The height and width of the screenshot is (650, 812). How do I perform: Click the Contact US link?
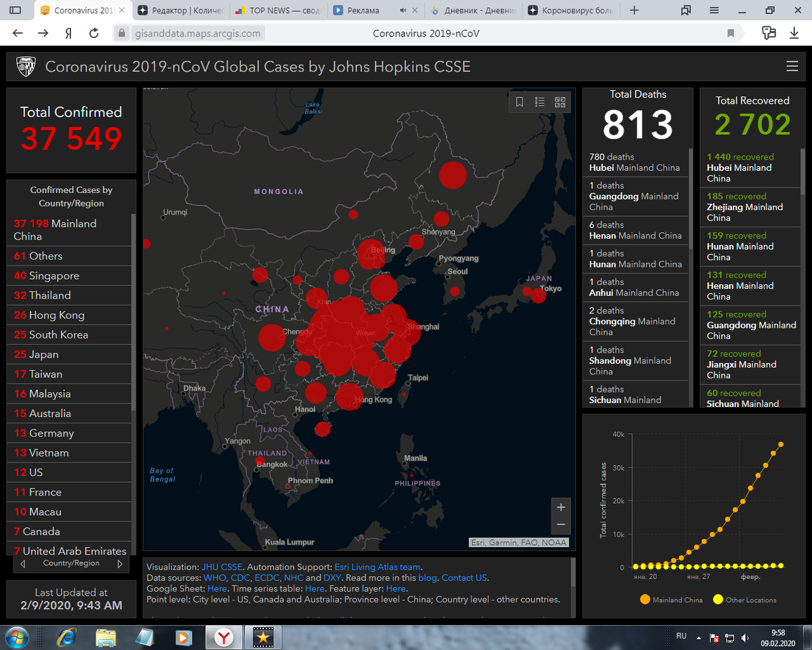point(464,578)
